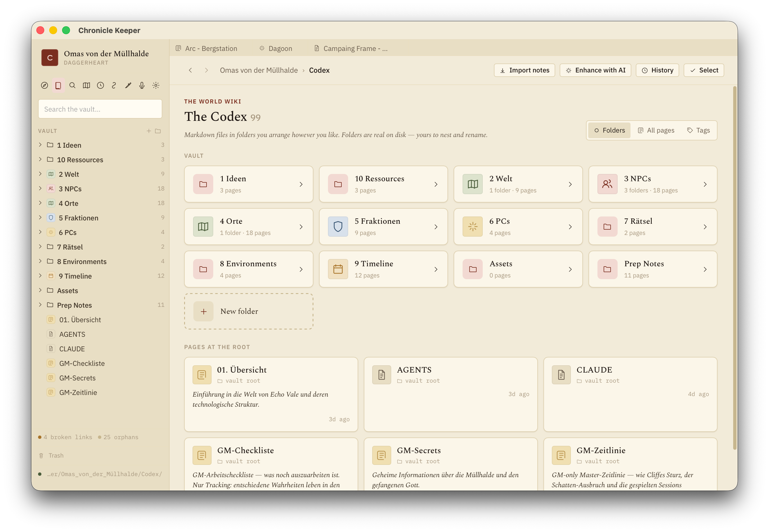
Task: Click the AGENTS card document icon
Action: (381, 375)
